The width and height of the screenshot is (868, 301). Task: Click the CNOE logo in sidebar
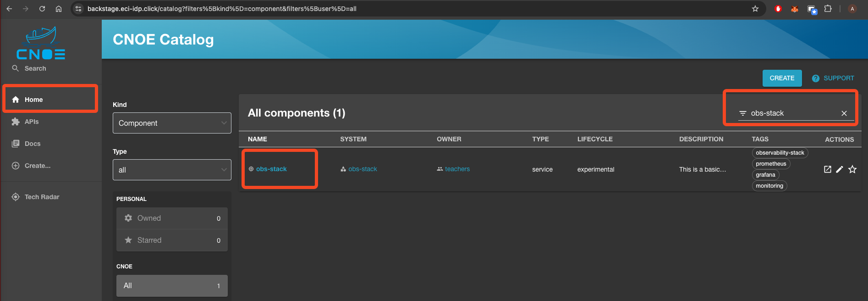pyautogui.click(x=41, y=44)
